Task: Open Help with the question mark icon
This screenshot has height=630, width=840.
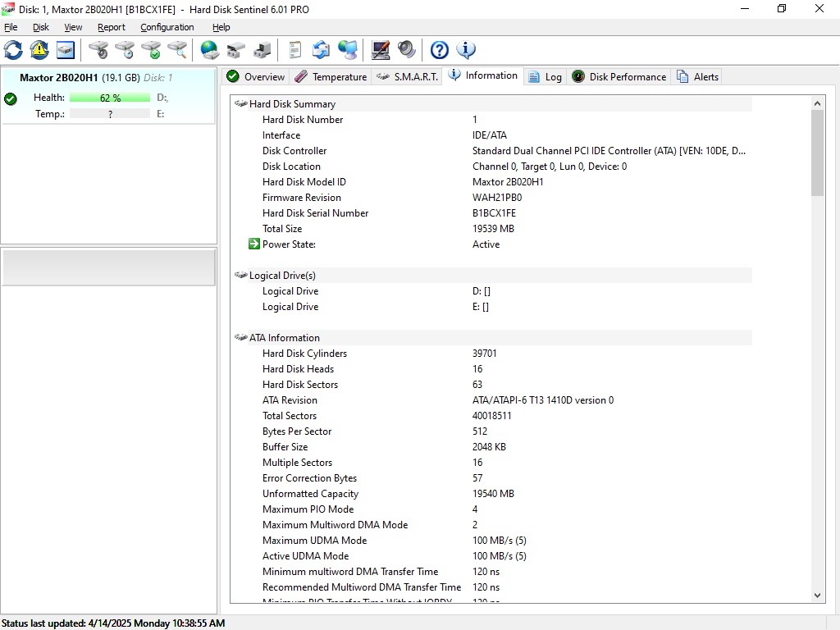Action: point(440,50)
